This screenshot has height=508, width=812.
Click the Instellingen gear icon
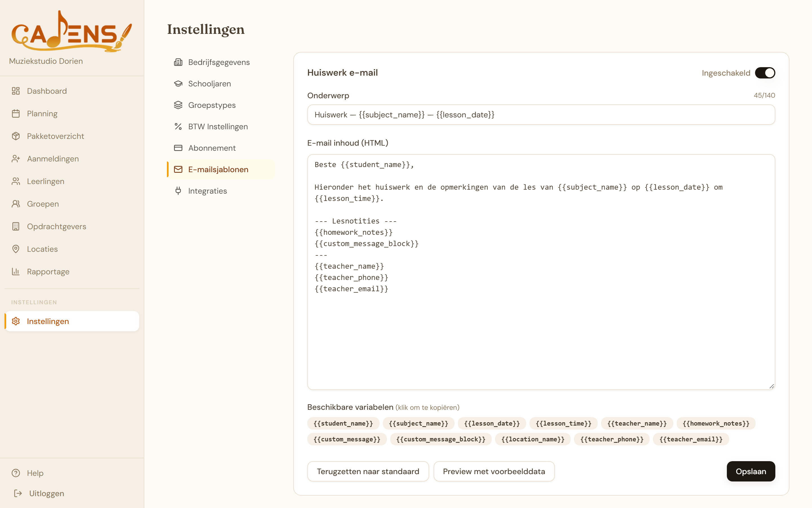[x=16, y=321]
